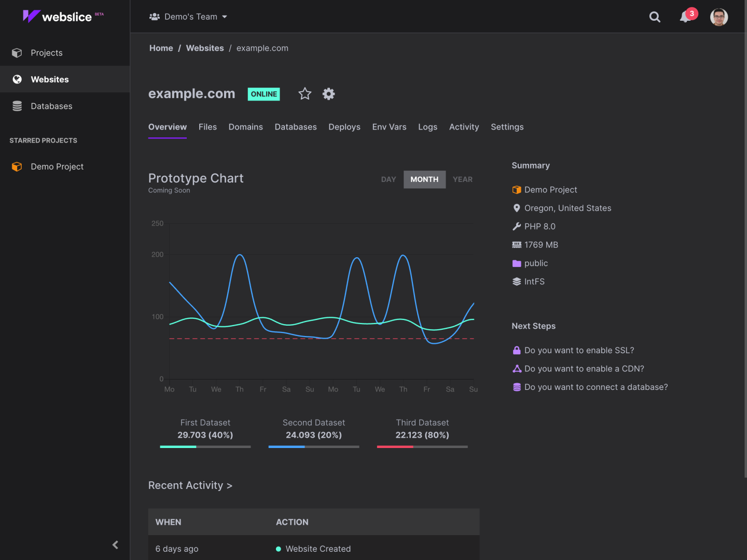
Task: Switch the chart to YEAR view
Action: pos(462,179)
